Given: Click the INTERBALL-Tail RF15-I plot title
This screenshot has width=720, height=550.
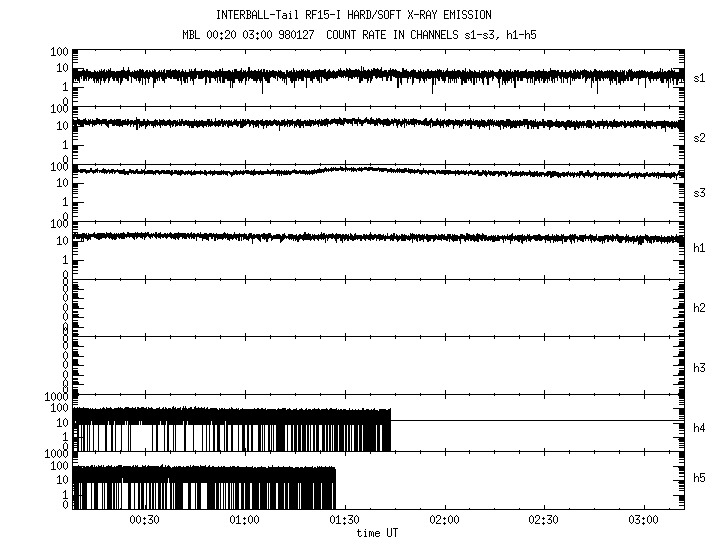Looking at the screenshot, I should click(x=353, y=15).
